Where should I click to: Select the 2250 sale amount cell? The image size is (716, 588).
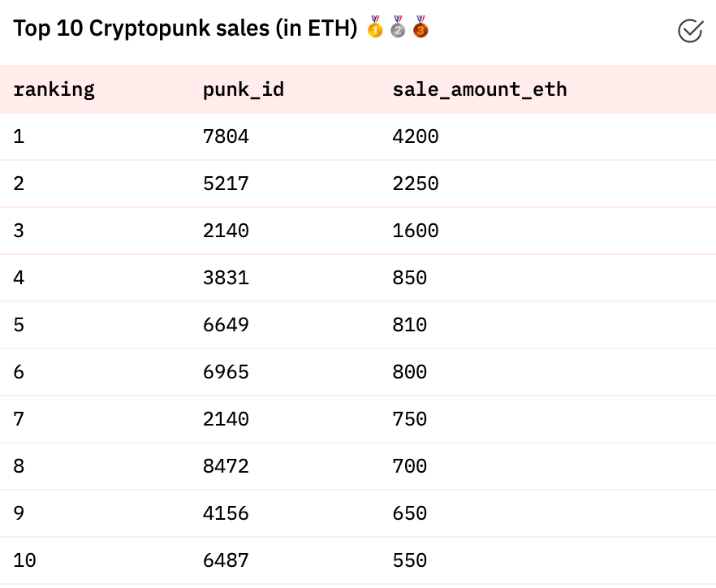point(415,184)
